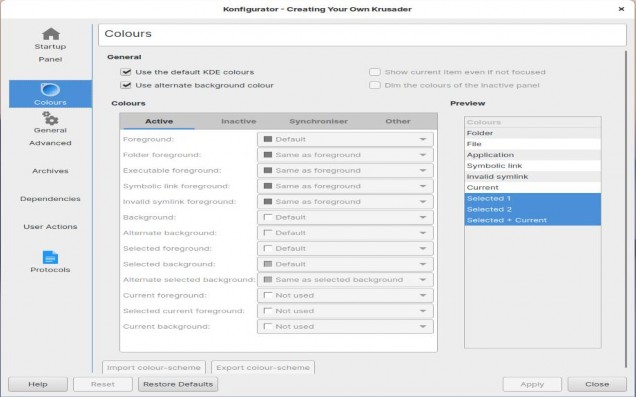Open the Background colour dropdown
This screenshot has width=636, height=397.
coord(345,217)
